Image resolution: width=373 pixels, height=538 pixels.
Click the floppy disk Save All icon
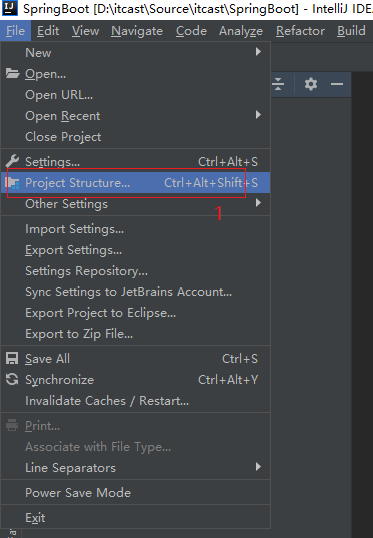click(12, 359)
